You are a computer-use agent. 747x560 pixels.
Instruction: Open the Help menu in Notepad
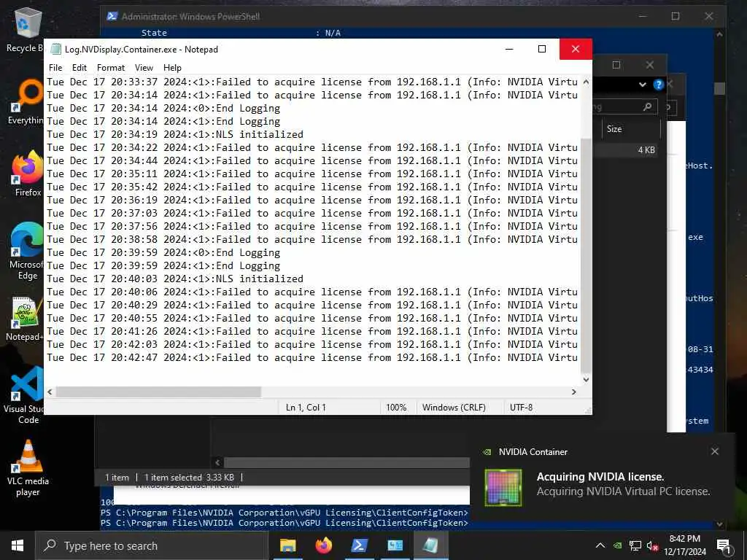(172, 68)
